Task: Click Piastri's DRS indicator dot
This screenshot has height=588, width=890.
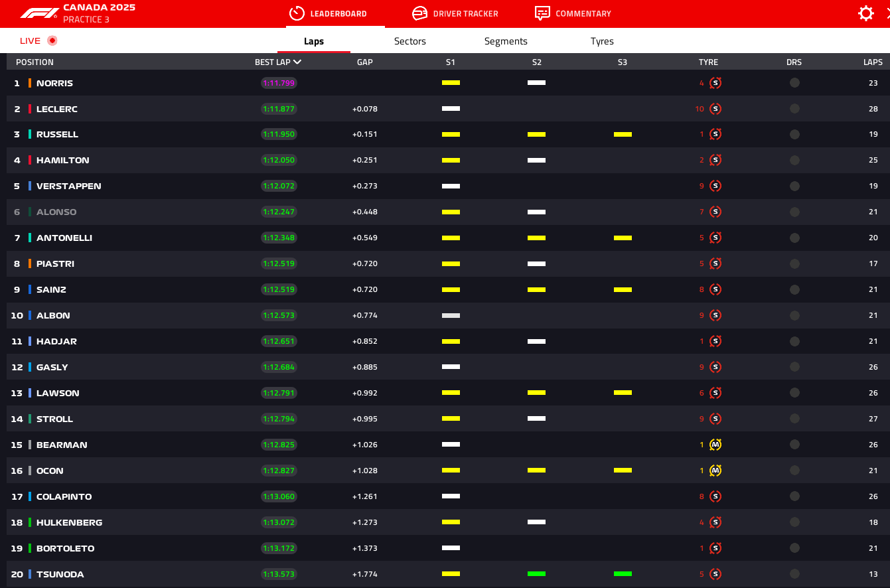Action: 794,263
